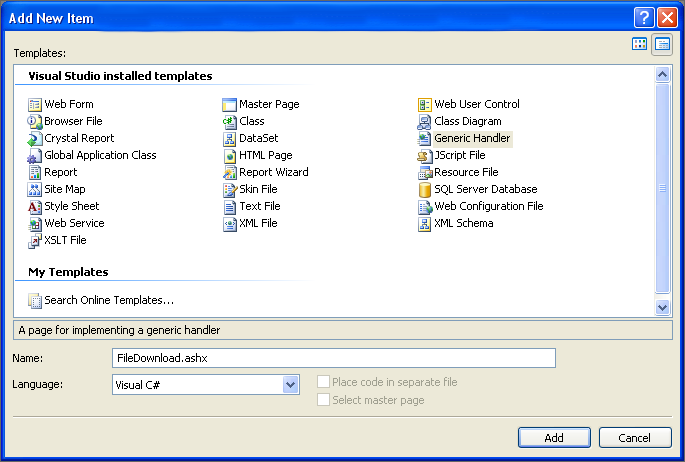Choose the Master Page icon
The height and width of the screenshot is (462, 685).
pos(229,104)
